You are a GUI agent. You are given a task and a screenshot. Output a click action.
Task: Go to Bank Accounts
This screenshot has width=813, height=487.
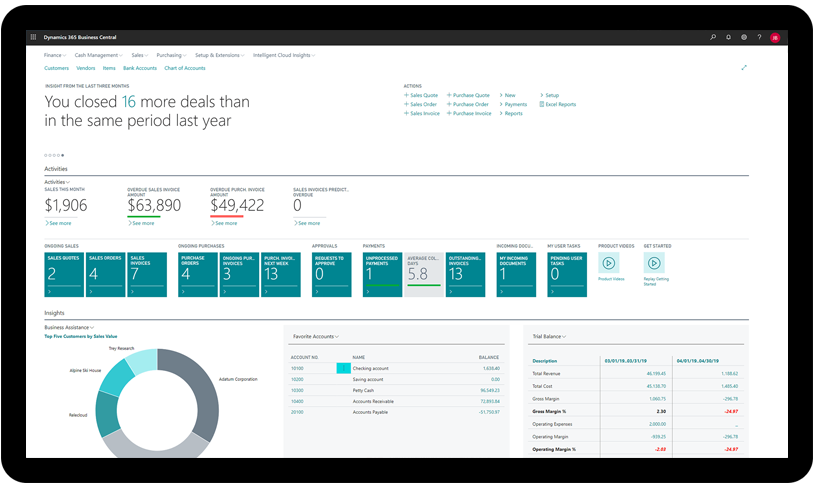tap(140, 68)
